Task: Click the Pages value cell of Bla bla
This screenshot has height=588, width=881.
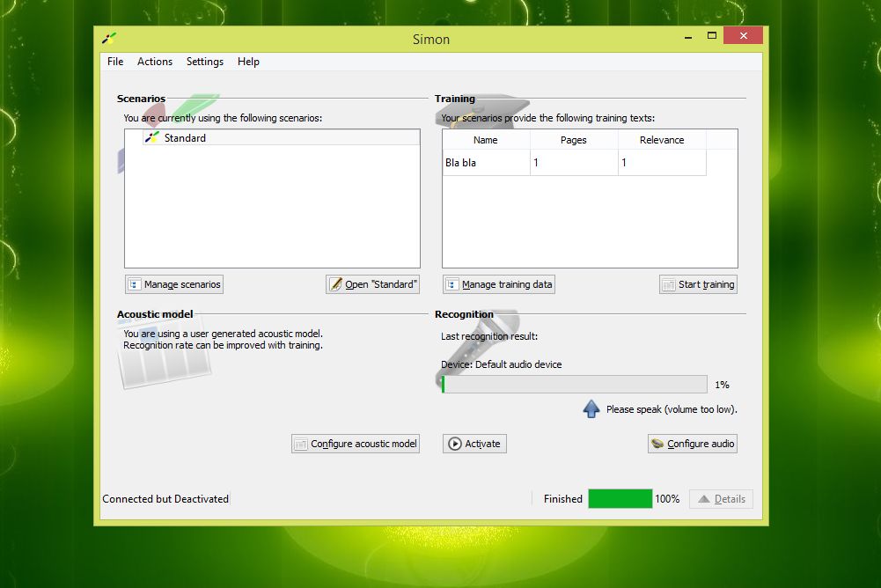Action: (x=574, y=163)
